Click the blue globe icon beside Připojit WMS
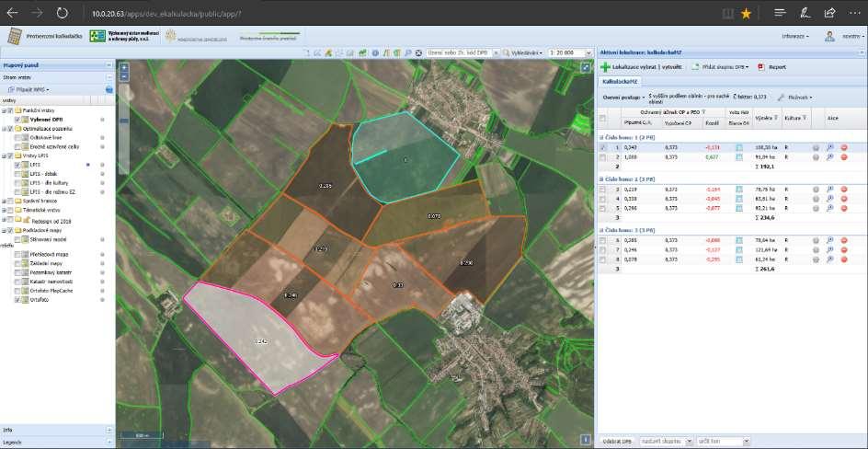Viewport: 868px width, 449px height. coord(109,89)
